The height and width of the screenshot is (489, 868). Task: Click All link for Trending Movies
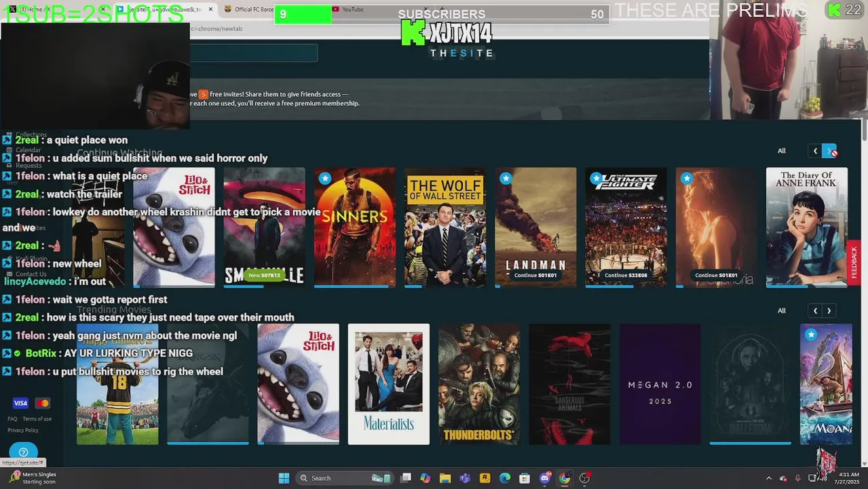coord(782,310)
